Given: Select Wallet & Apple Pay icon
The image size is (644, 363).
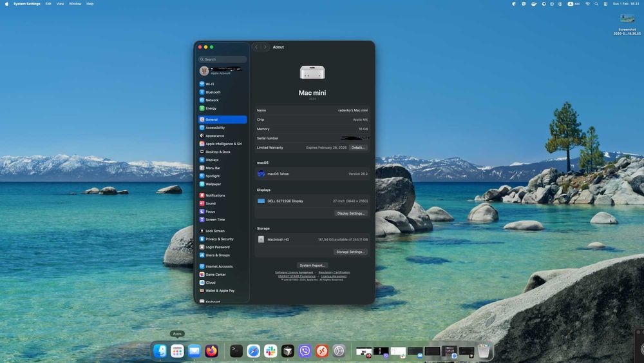Looking at the screenshot, I should [202, 291].
